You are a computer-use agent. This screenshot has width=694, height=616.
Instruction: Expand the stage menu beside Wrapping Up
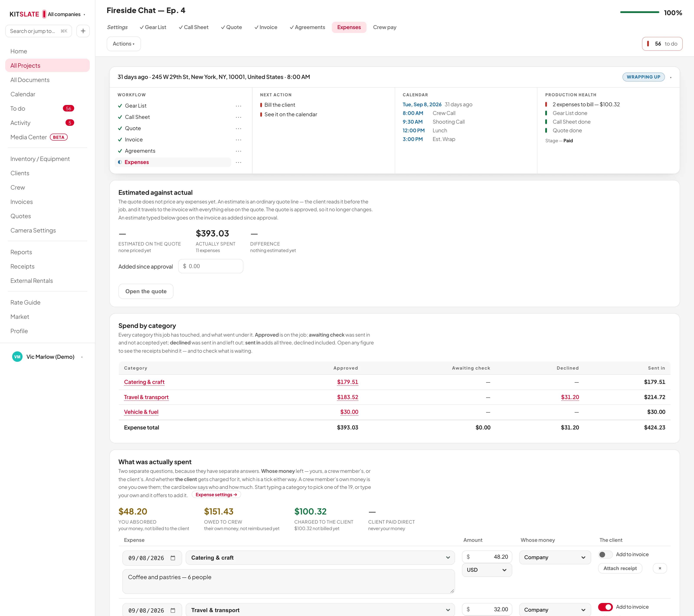click(671, 77)
